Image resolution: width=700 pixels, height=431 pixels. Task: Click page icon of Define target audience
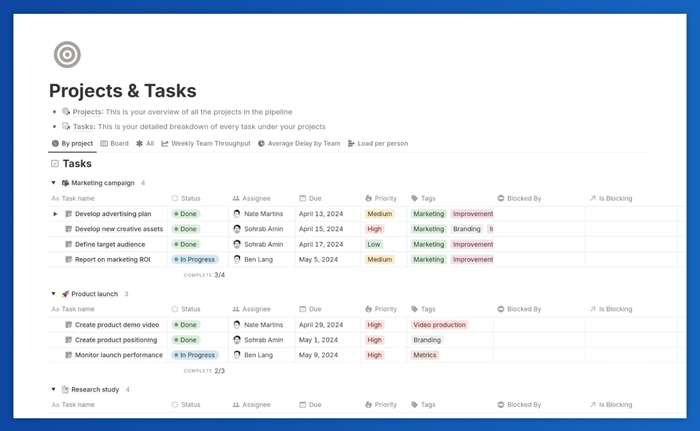tap(68, 244)
